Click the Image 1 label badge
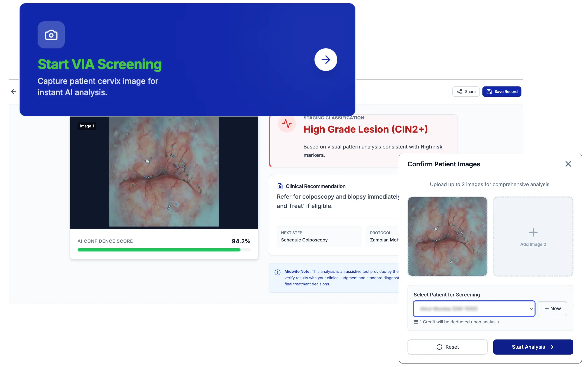This screenshot has width=588, height=367. 87,126
